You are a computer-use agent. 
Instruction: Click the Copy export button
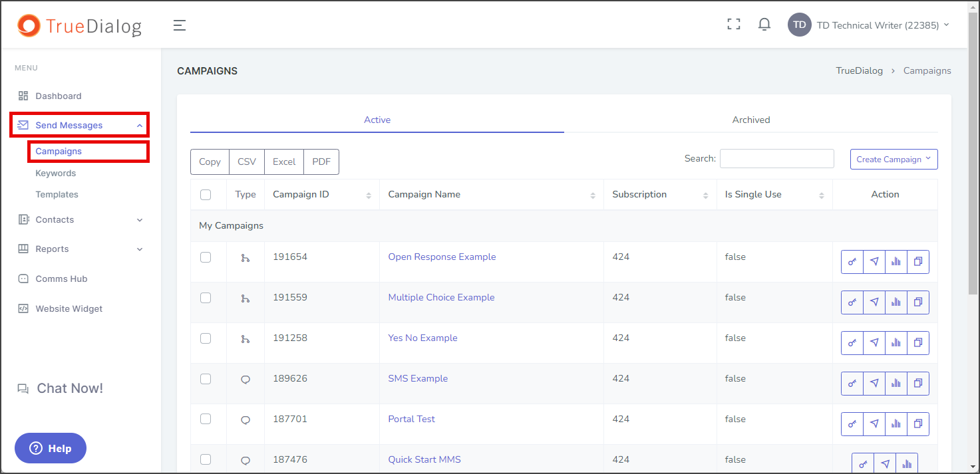[x=210, y=162]
